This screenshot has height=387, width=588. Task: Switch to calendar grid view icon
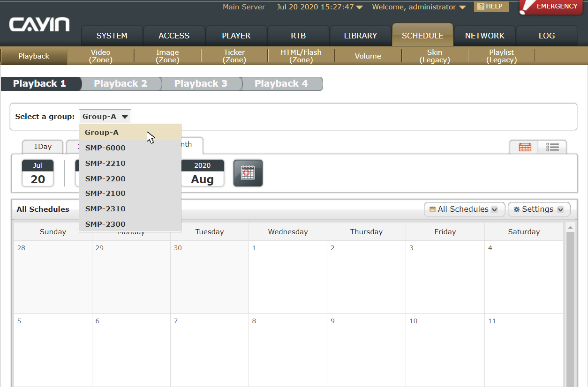(525, 147)
